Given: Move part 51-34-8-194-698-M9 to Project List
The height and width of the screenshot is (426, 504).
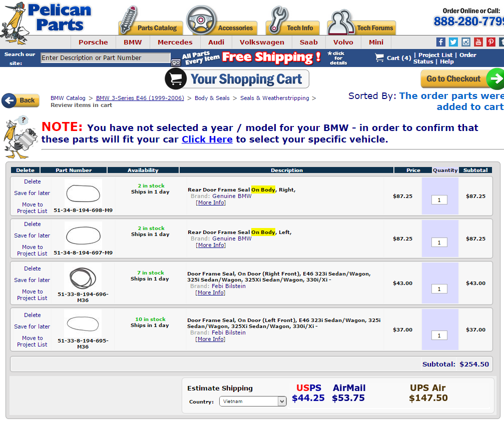Looking at the screenshot, I should [x=32, y=207].
